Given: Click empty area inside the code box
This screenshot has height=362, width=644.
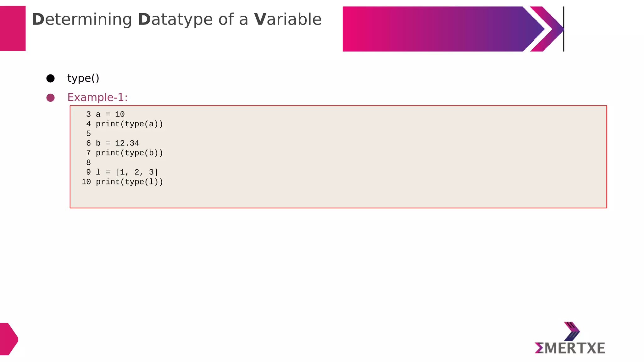Looking at the screenshot, I should click(x=377, y=157).
